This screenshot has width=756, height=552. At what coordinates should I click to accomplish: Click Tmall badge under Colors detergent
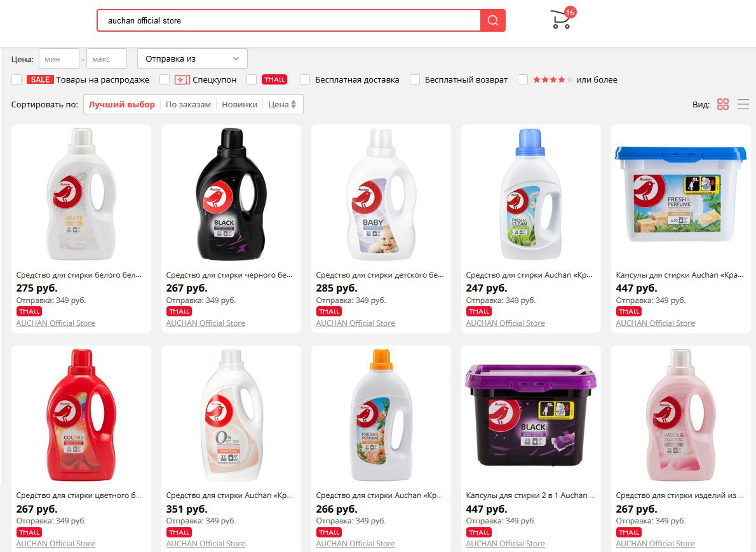coord(29,532)
